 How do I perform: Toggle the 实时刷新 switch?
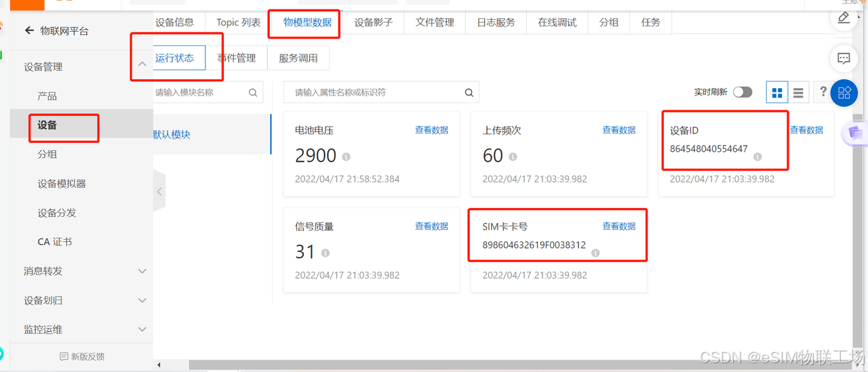click(743, 92)
